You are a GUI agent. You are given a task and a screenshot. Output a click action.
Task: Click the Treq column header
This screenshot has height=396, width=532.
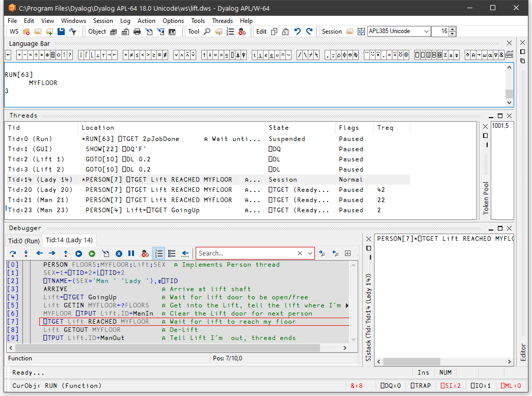[x=385, y=128]
